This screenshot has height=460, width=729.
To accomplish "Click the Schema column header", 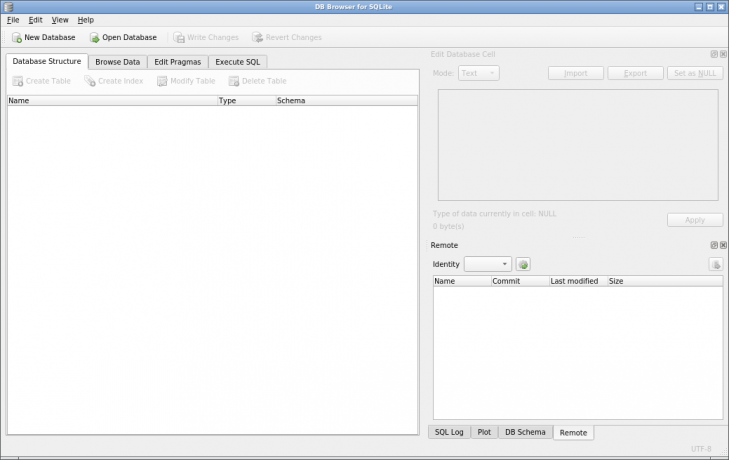I will 346,100.
